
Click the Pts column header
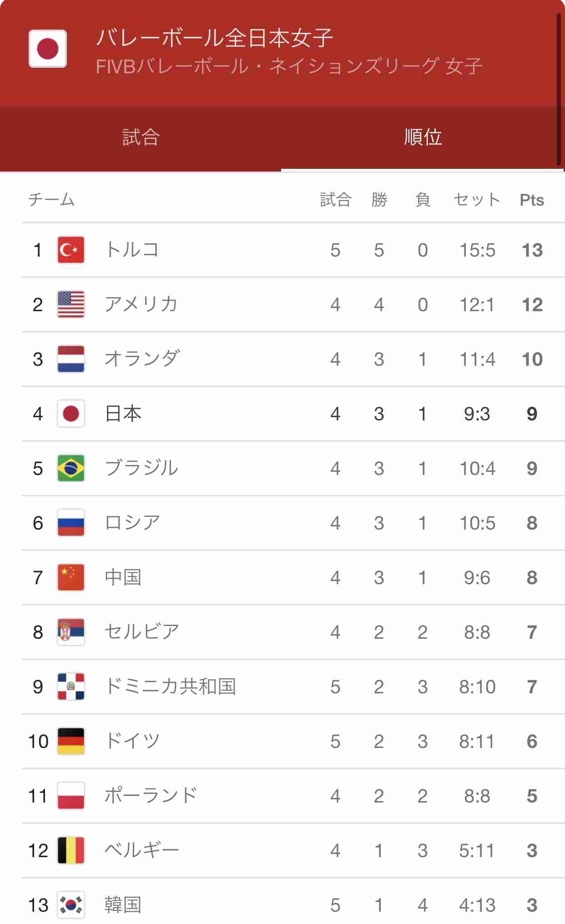(532, 200)
